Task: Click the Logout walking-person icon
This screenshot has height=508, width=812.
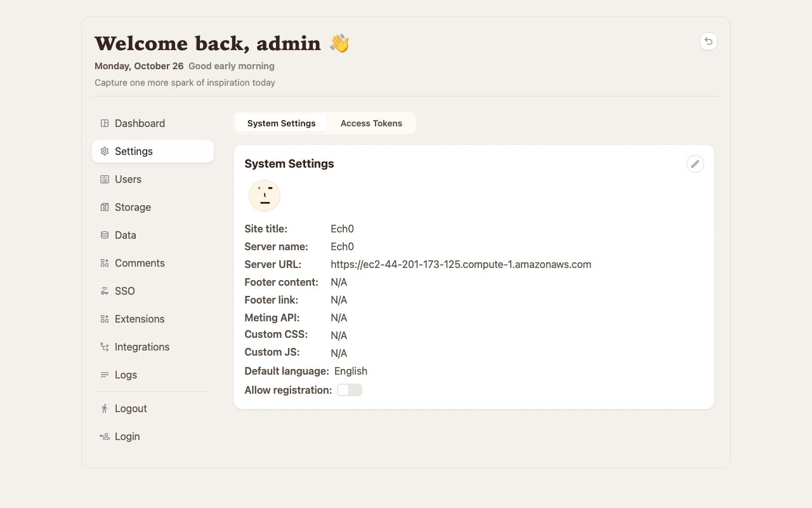Action: (x=105, y=408)
